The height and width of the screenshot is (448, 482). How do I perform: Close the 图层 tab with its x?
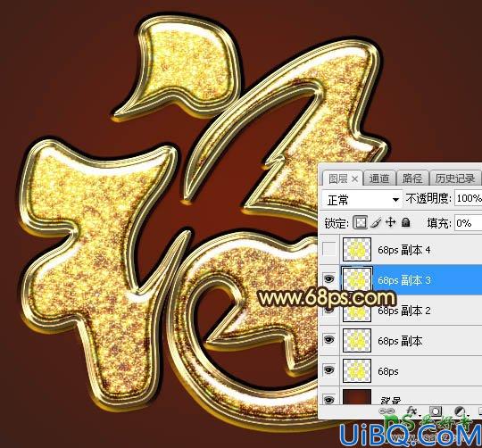coord(354,178)
